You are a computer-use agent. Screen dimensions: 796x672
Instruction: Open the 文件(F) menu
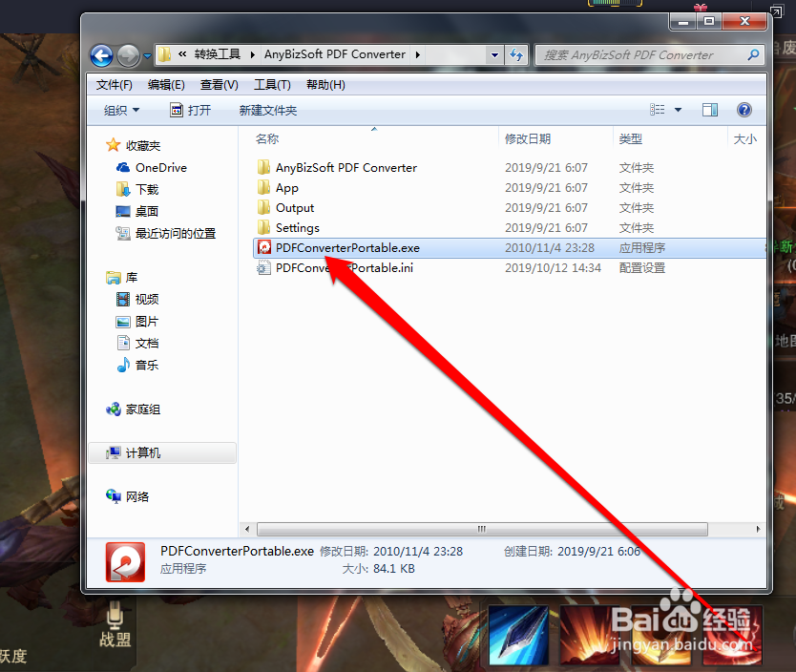[x=115, y=85]
